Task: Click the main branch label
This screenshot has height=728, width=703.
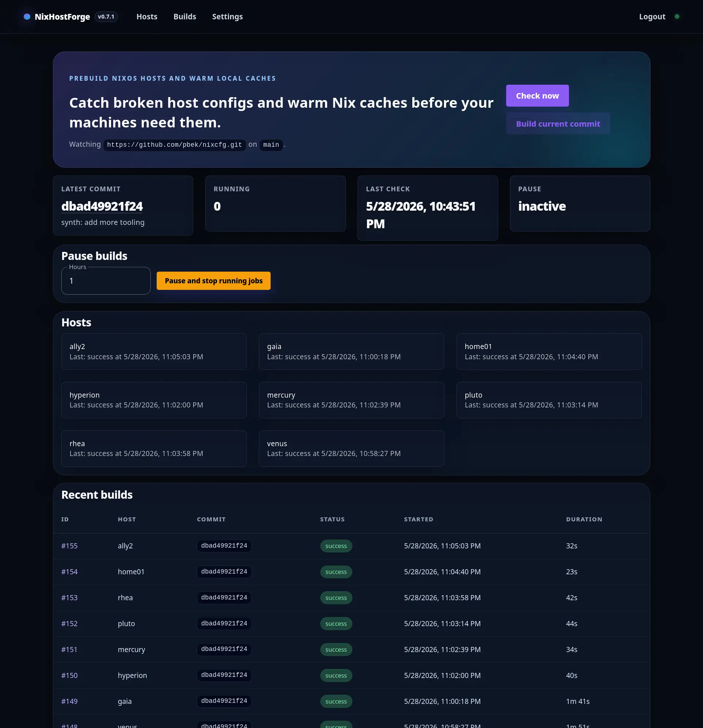Action: pos(271,145)
